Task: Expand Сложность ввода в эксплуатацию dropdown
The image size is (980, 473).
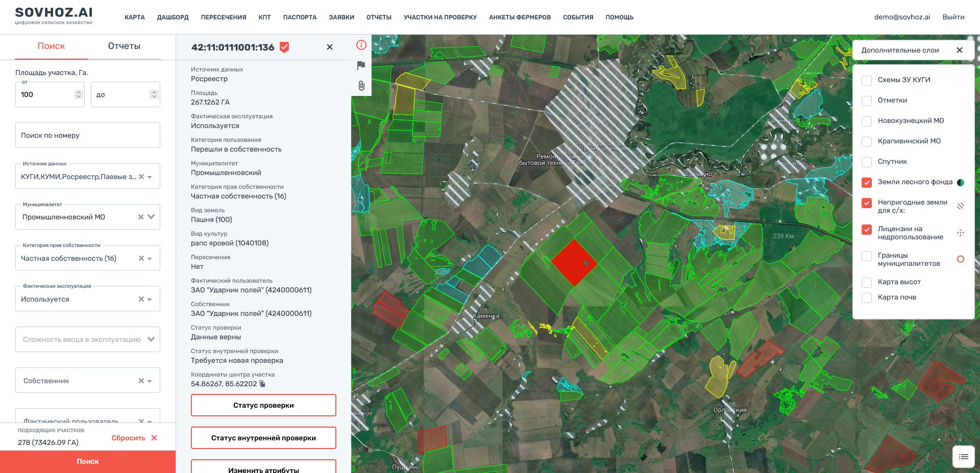Action: (x=151, y=339)
